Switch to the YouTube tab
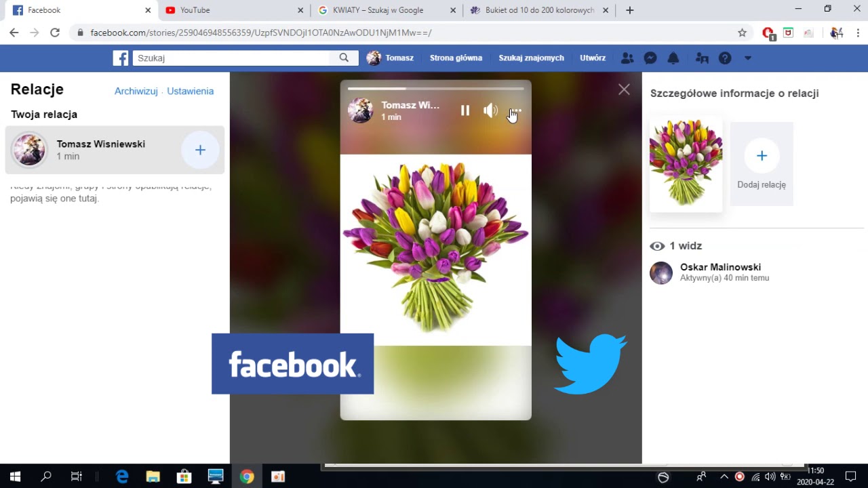 point(234,10)
